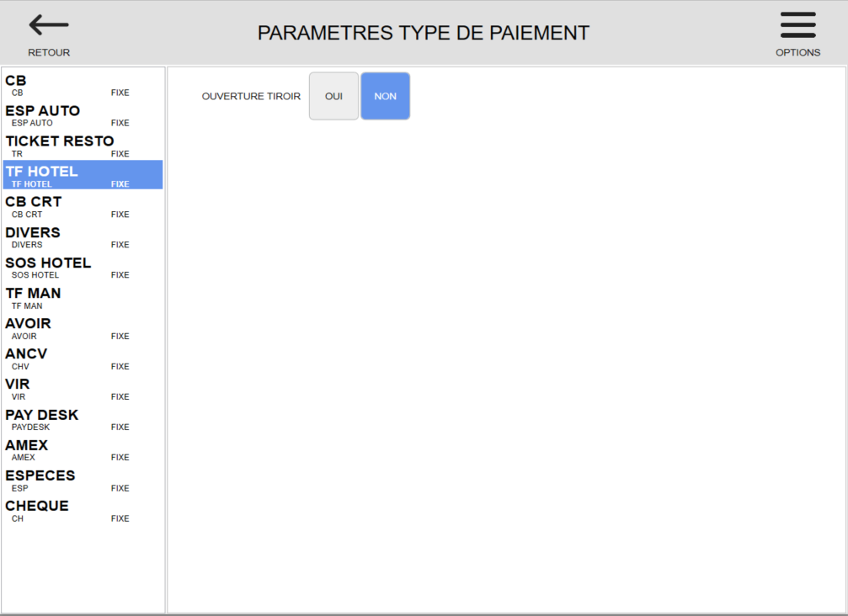Click the OPTIONS text label
The height and width of the screenshot is (616, 848).
pos(797,52)
